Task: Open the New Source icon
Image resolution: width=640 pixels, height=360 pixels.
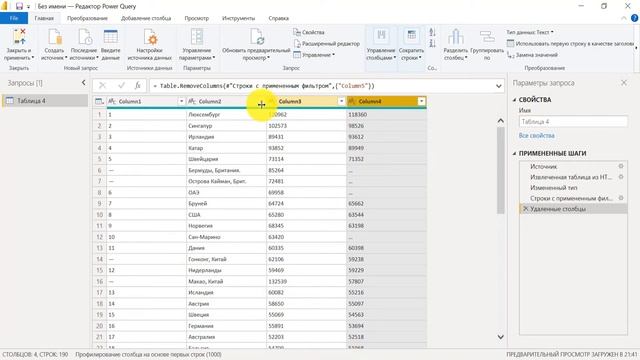Action: [55, 37]
